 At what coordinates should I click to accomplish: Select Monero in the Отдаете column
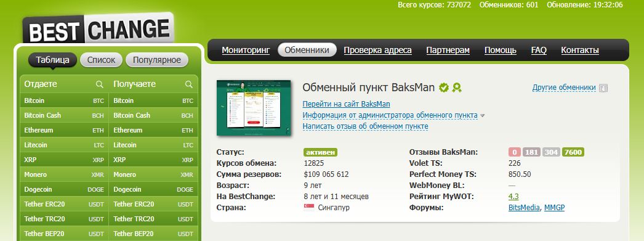[64, 175]
